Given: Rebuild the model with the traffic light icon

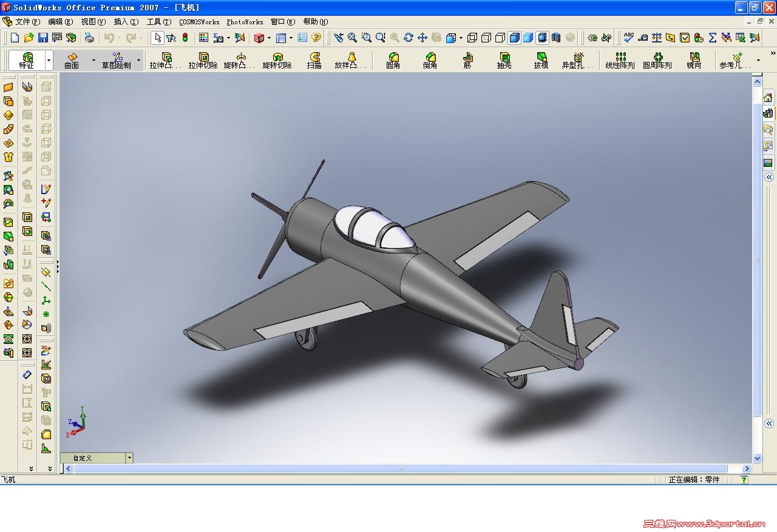Looking at the screenshot, I should [x=185, y=38].
